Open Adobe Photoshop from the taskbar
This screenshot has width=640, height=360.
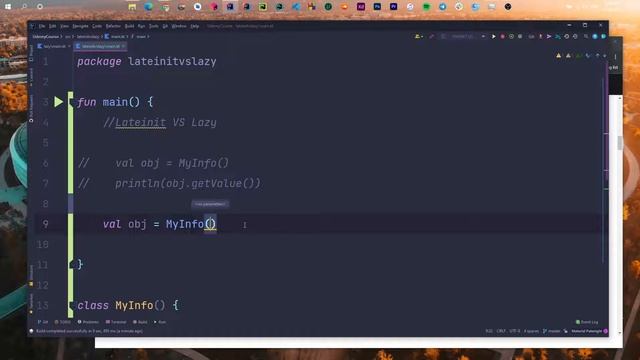[377, 7]
